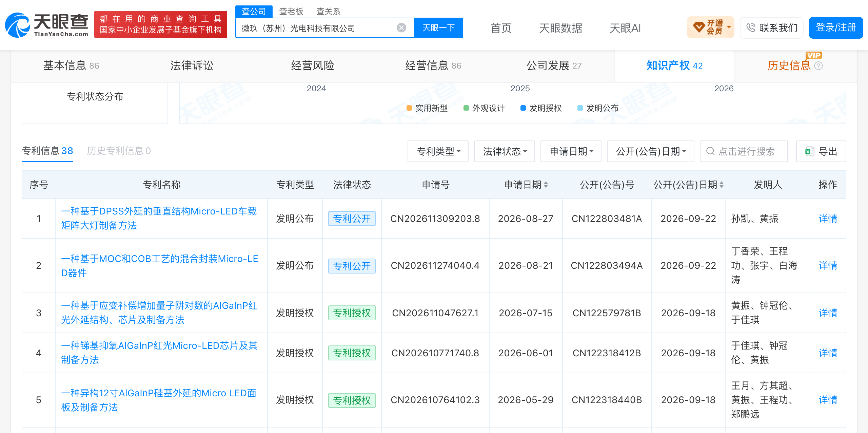Open 天眼数据 in top navigation
The width and height of the screenshot is (868, 433).
(x=561, y=28)
